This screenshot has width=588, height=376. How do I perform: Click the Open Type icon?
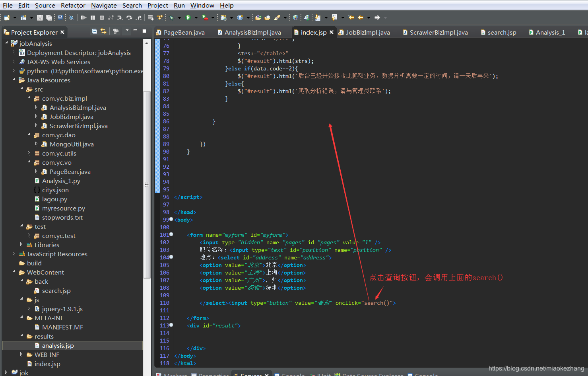(x=258, y=18)
